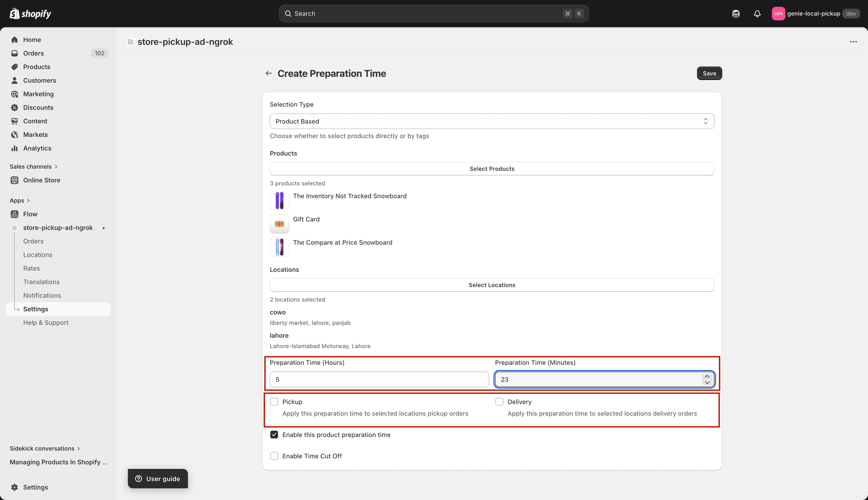The height and width of the screenshot is (500, 868).
Task: Go to Translations in the app submenu
Action: tap(42, 282)
